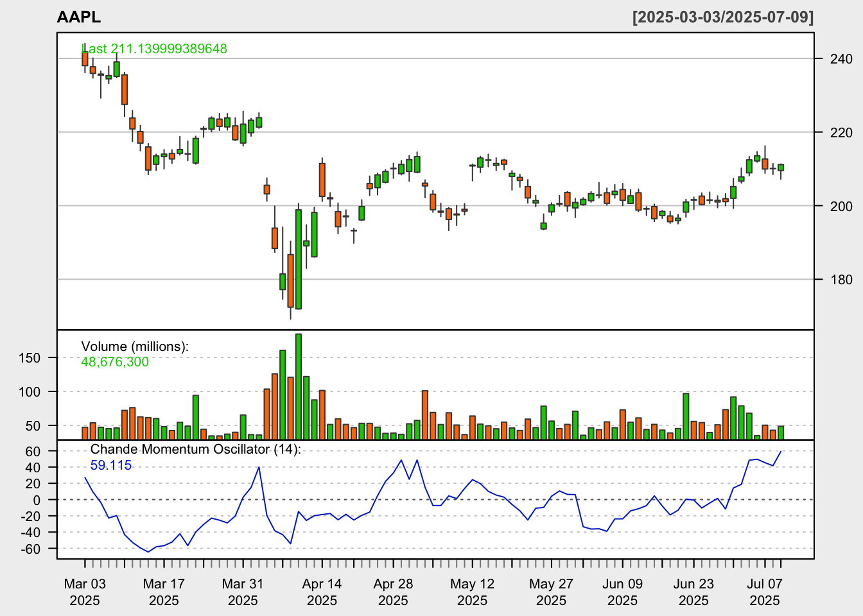The image size is (863, 616).
Task: Click the -40 oscillator axis label
Action: click(x=31, y=533)
